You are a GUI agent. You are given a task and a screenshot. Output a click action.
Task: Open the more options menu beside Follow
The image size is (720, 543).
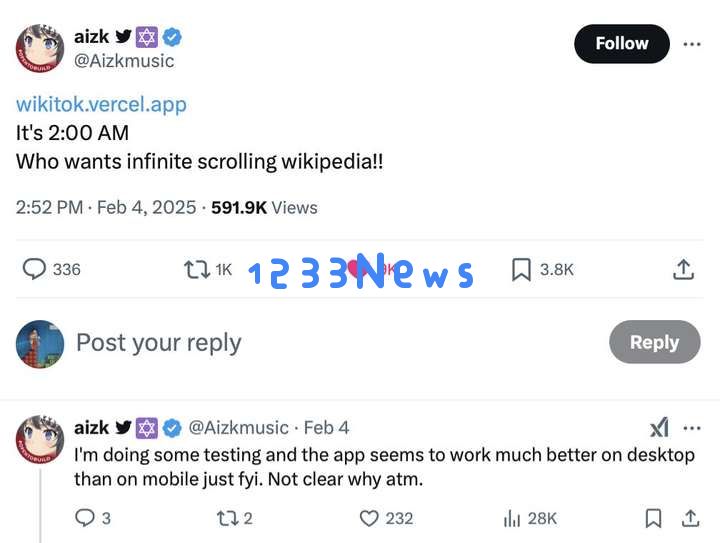coord(692,44)
